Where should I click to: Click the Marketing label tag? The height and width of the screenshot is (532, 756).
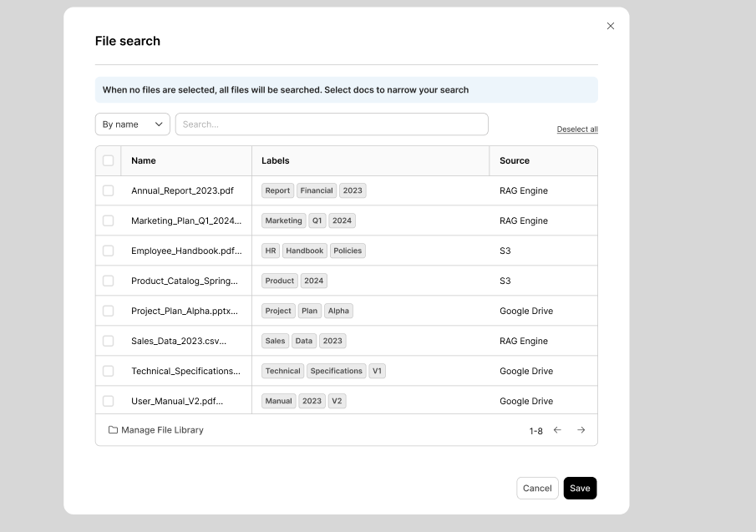pos(283,220)
